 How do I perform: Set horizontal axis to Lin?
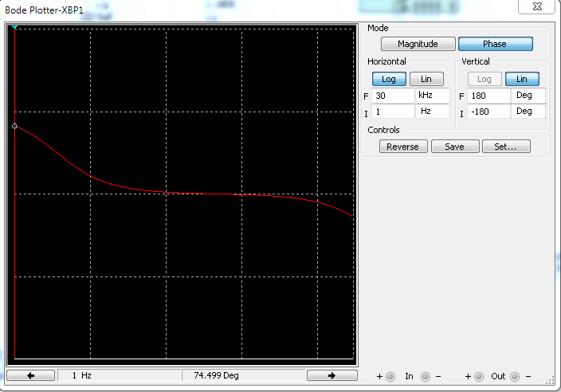pyautogui.click(x=426, y=79)
